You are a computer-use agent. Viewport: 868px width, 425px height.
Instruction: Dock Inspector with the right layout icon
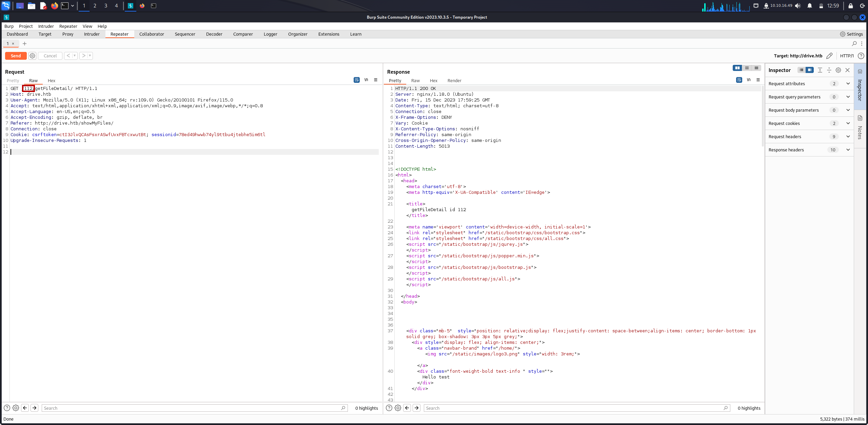(809, 70)
